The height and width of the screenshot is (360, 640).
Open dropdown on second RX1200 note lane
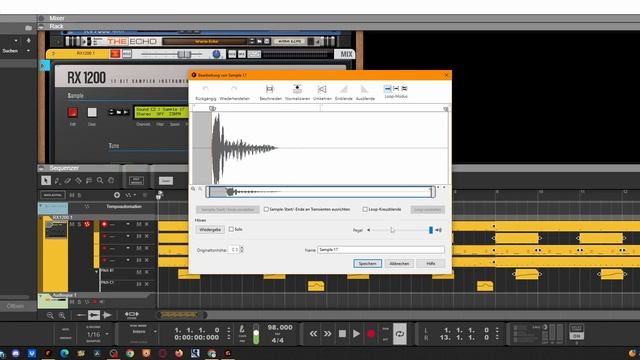click(x=128, y=236)
